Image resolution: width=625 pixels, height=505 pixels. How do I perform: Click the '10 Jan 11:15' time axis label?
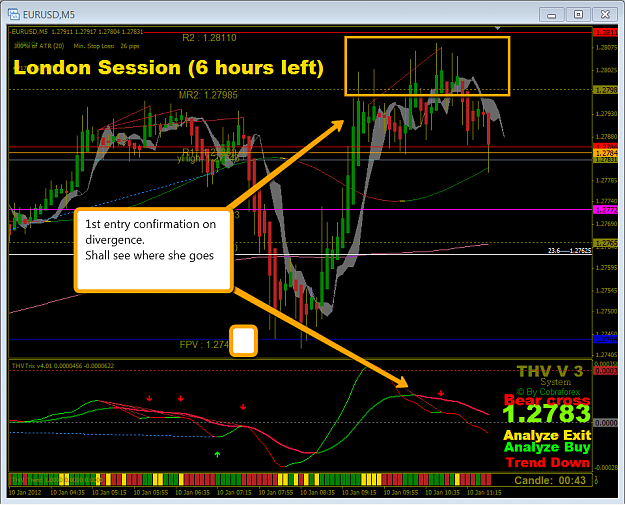(484, 493)
